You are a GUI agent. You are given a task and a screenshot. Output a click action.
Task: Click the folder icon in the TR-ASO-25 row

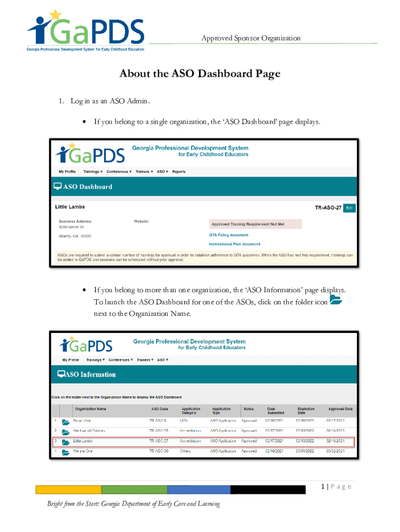[x=65, y=432]
